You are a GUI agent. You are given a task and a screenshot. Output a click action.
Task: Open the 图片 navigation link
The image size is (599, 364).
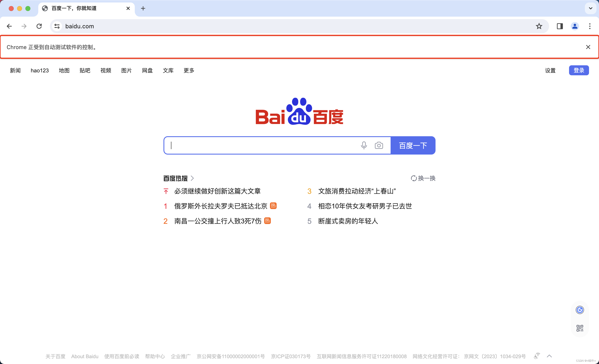pos(126,71)
